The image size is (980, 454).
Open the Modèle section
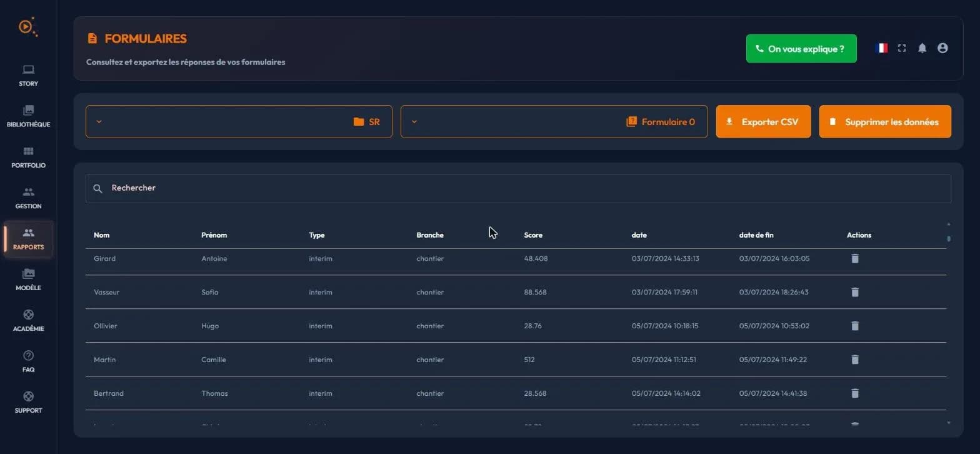[28, 280]
